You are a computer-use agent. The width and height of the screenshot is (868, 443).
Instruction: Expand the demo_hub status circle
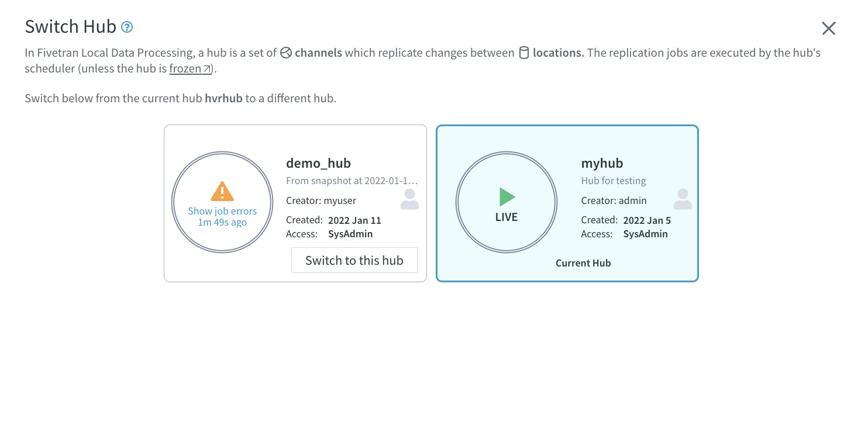[x=222, y=202]
